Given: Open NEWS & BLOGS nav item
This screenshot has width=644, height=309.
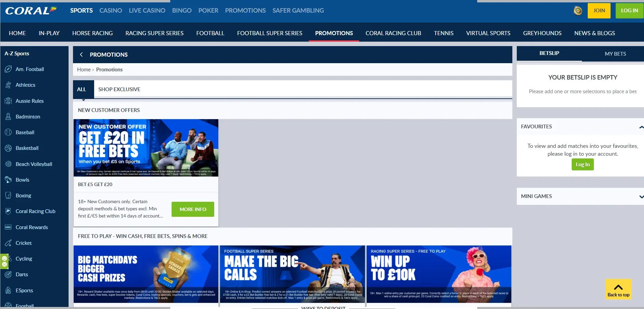Looking at the screenshot, I should click(x=595, y=33).
